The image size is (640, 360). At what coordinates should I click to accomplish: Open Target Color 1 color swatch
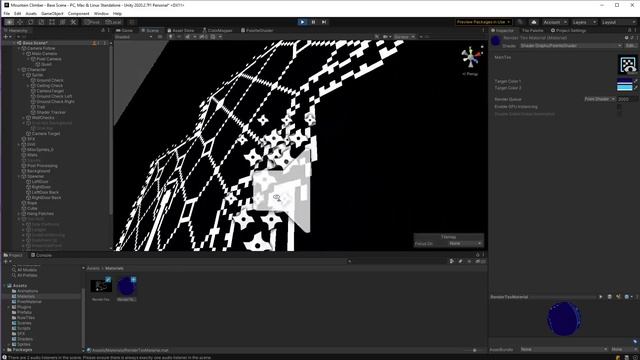[x=624, y=81]
